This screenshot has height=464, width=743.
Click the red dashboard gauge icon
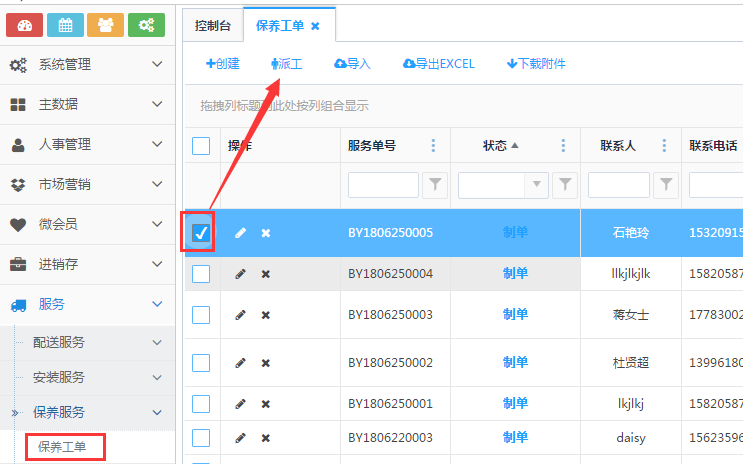(25, 24)
